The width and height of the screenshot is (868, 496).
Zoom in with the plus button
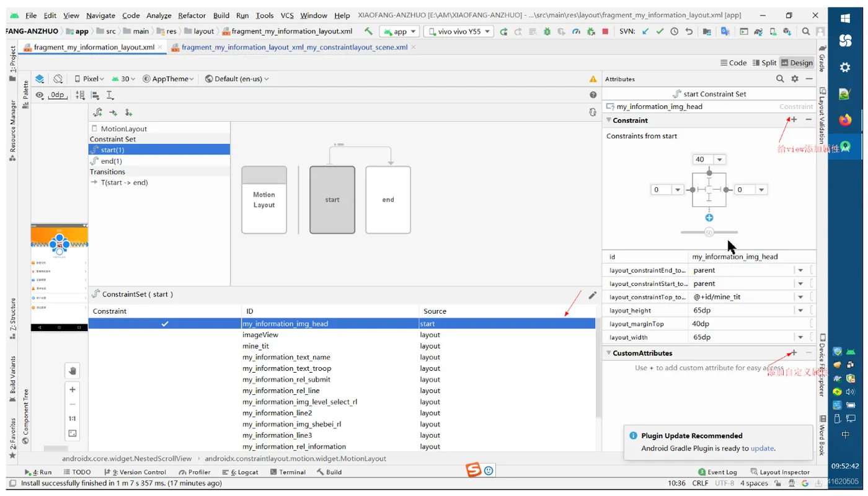[73, 389]
